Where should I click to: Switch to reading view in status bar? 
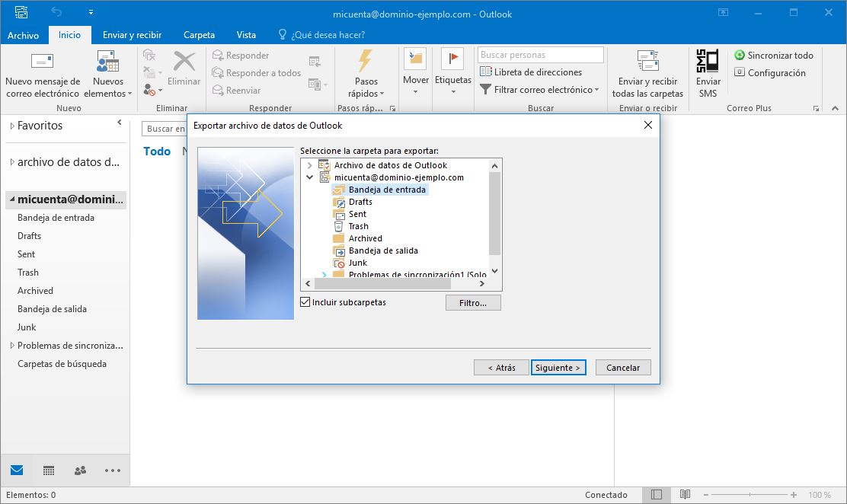point(685,494)
